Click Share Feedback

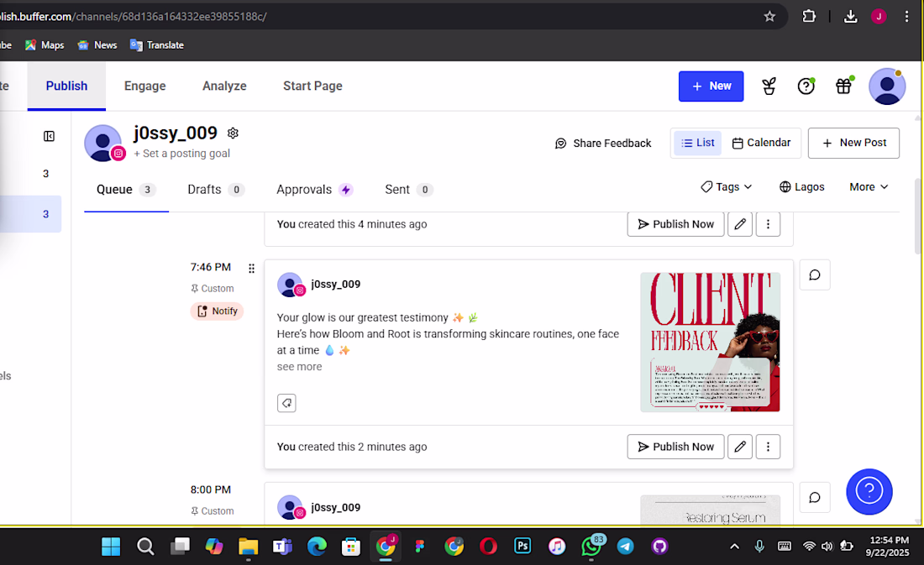point(603,144)
